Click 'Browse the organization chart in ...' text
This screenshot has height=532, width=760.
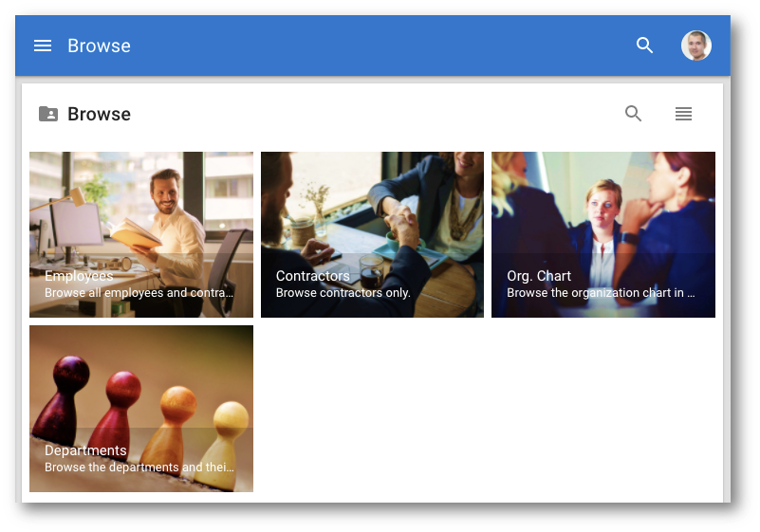tap(601, 293)
